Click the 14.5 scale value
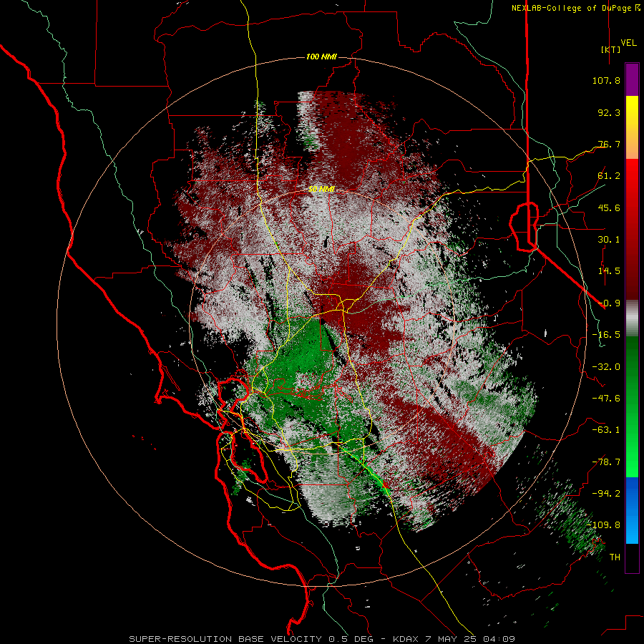This screenshot has height=644, width=644. [x=609, y=271]
